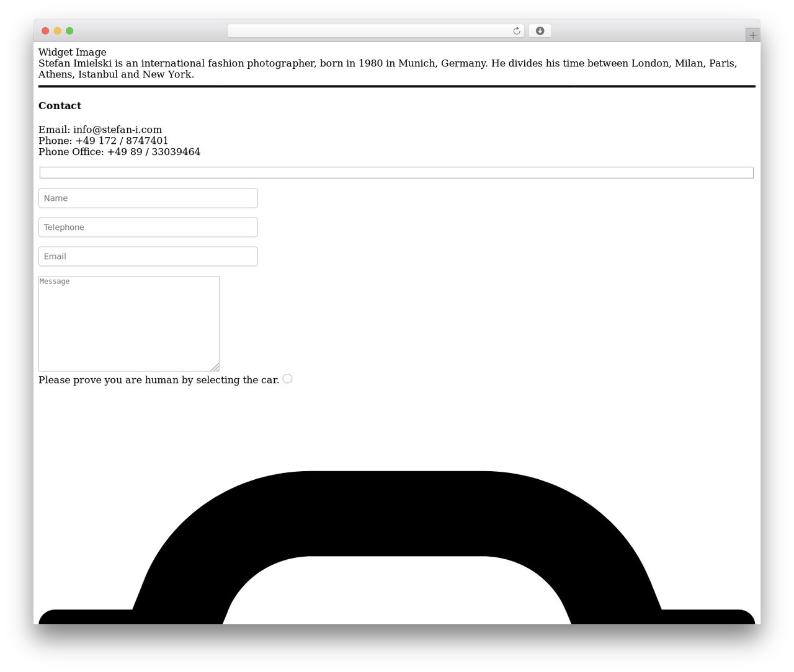This screenshot has width=794, height=672.
Task: Click into the Telephone input field
Action: click(x=148, y=228)
